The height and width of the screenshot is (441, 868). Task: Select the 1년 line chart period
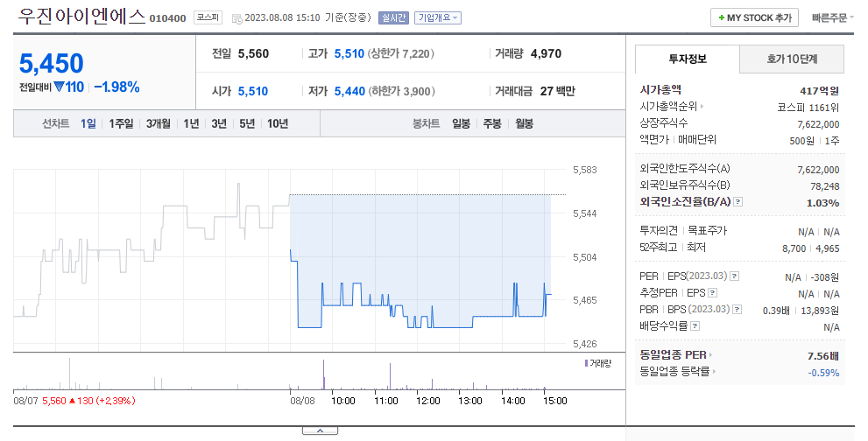191,123
